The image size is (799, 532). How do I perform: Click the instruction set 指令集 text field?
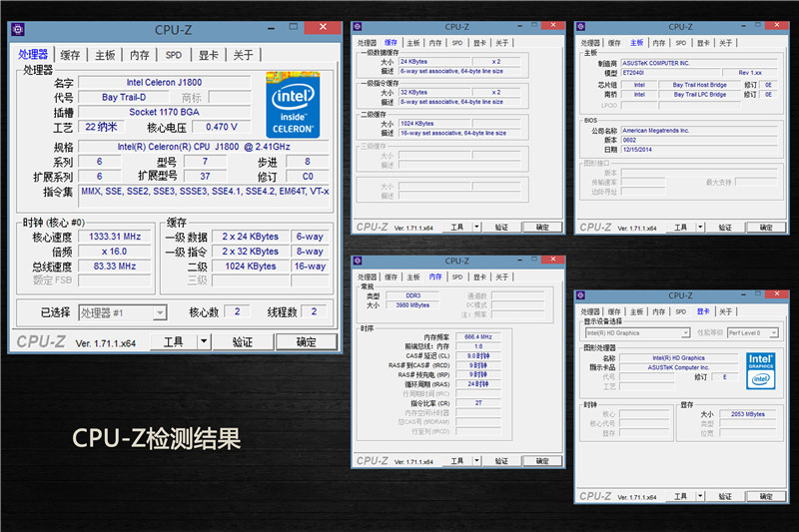pos(205,192)
